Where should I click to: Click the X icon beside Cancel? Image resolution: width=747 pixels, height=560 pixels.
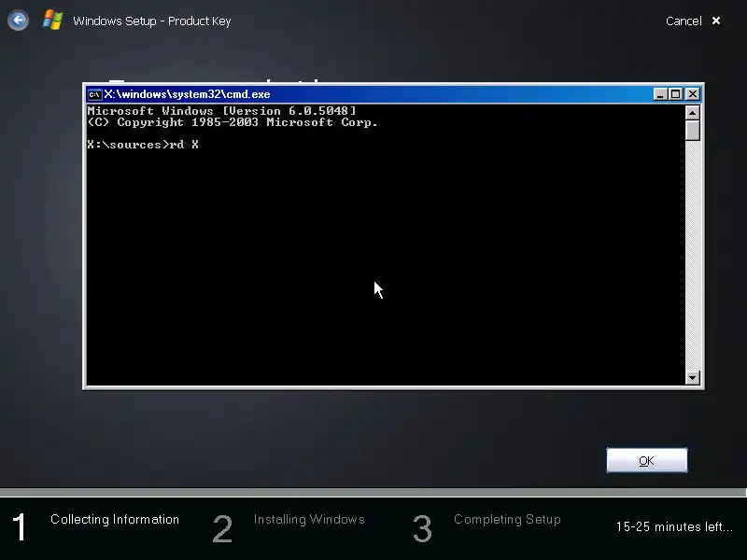pyautogui.click(x=716, y=21)
